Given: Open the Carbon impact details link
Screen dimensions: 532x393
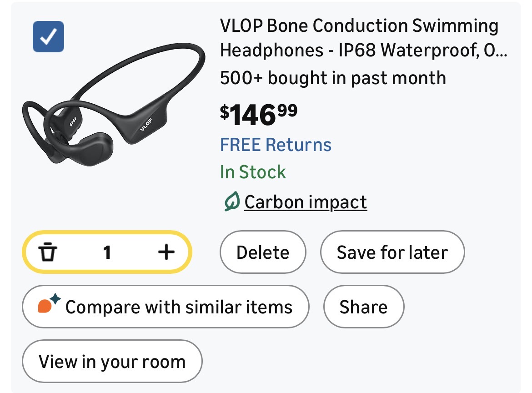Looking at the screenshot, I should (x=306, y=202).
